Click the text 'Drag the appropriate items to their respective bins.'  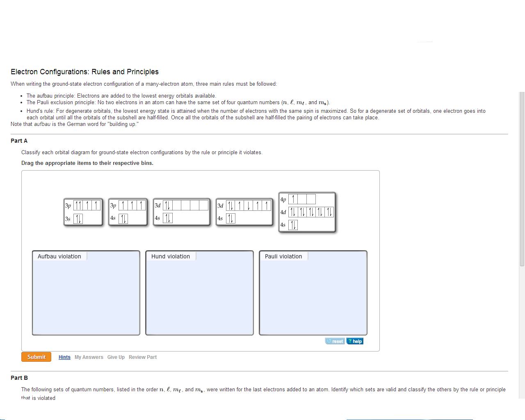click(x=87, y=163)
